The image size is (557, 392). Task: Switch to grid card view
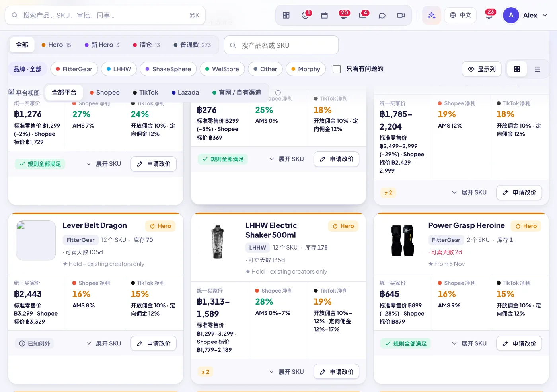pyautogui.click(x=517, y=69)
